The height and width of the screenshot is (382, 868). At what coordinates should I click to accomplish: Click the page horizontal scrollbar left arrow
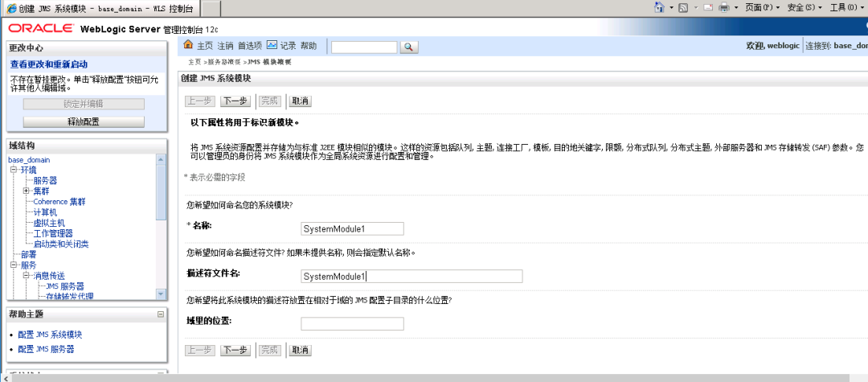click(x=5, y=378)
